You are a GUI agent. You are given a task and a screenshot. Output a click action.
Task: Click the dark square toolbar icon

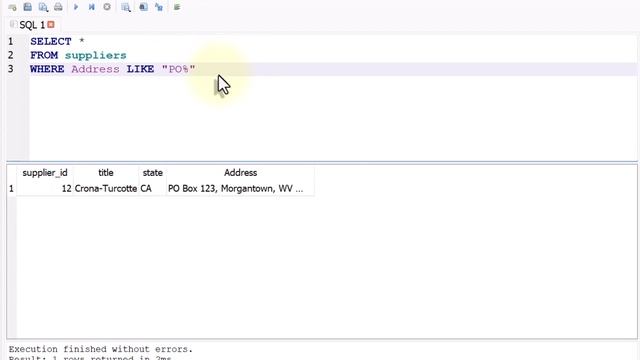[x=143, y=7]
